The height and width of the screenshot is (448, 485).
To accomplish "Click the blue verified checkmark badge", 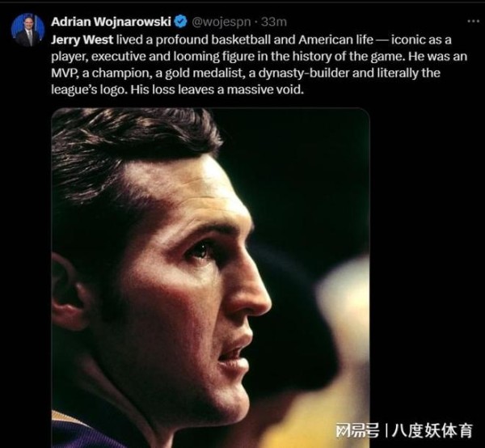I will click(x=181, y=21).
